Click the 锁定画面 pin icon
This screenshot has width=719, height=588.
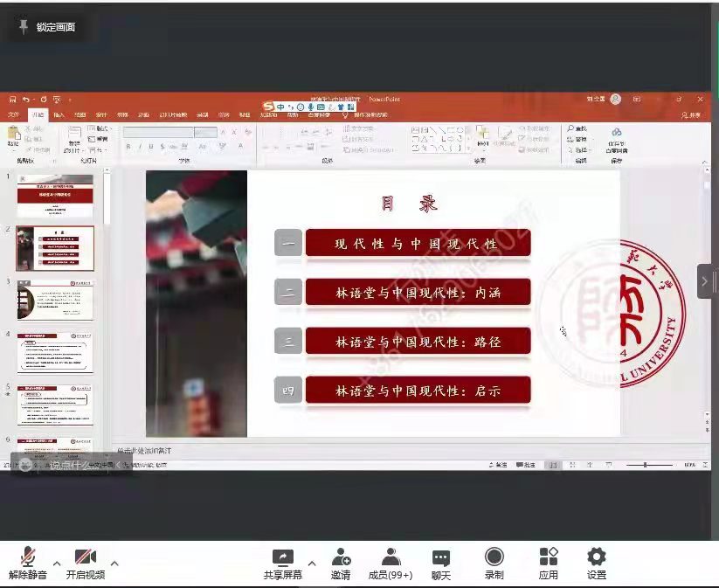click(23, 27)
